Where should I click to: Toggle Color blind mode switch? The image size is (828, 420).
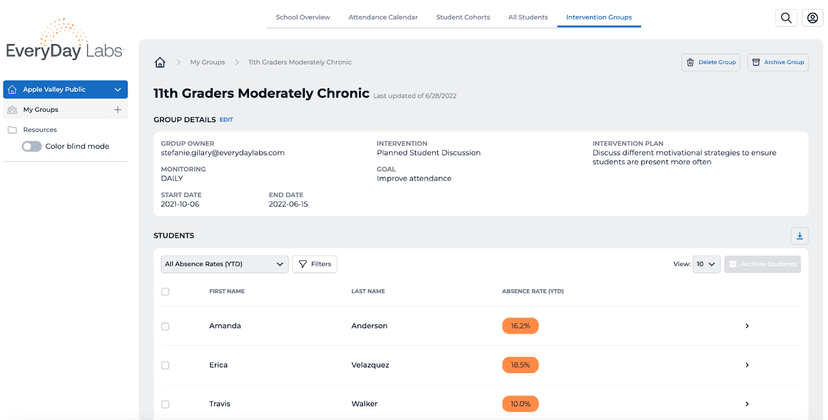(32, 146)
